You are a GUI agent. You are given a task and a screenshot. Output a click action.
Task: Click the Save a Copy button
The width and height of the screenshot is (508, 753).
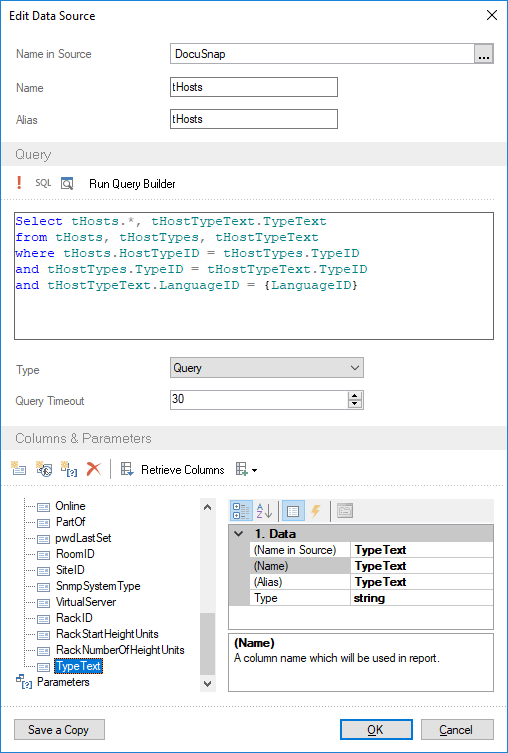click(x=59, y=729)
